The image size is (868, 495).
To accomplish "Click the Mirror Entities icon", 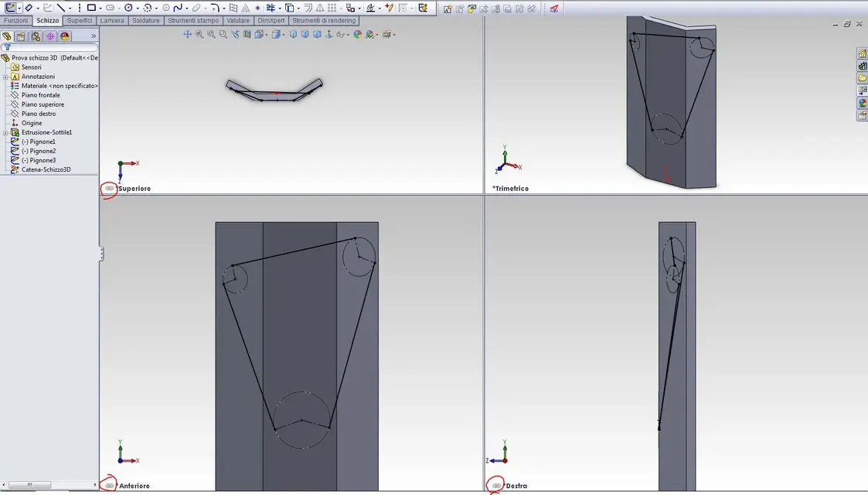I will [320, 9].
